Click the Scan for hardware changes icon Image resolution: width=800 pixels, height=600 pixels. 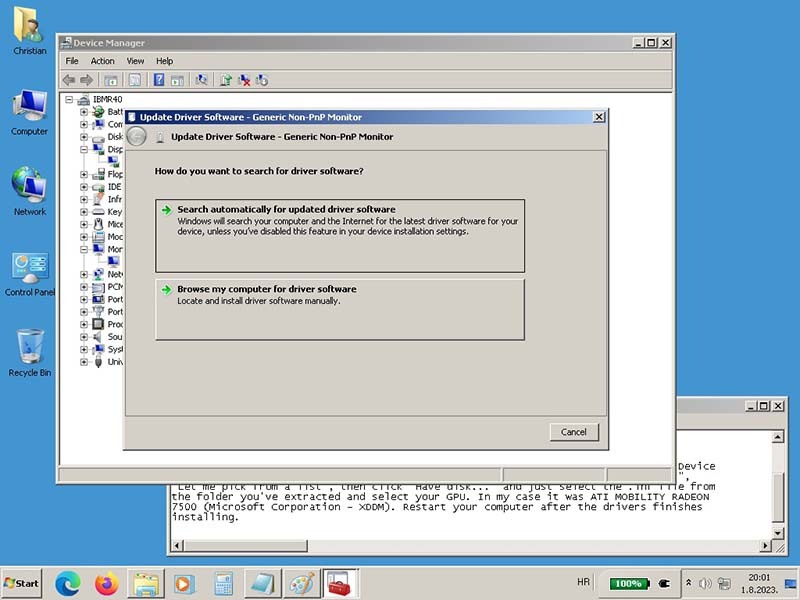201,80
